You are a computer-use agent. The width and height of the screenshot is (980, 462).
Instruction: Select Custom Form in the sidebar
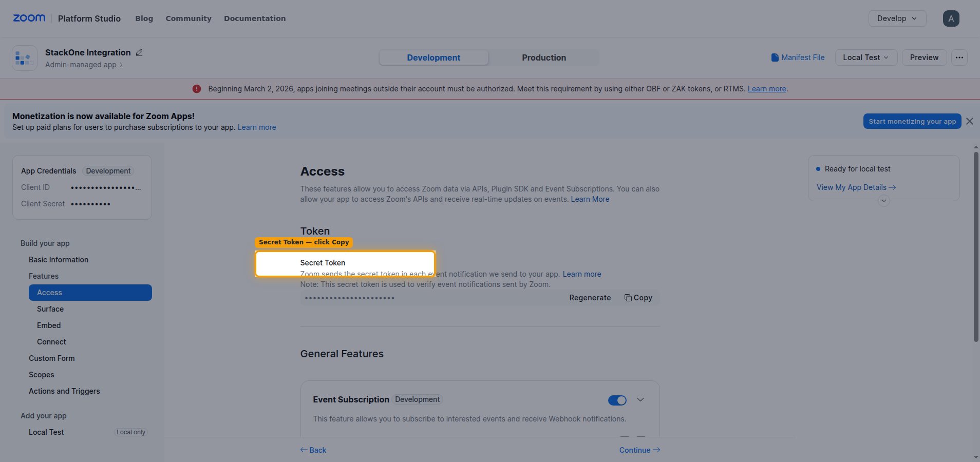(x=52, y=358)
